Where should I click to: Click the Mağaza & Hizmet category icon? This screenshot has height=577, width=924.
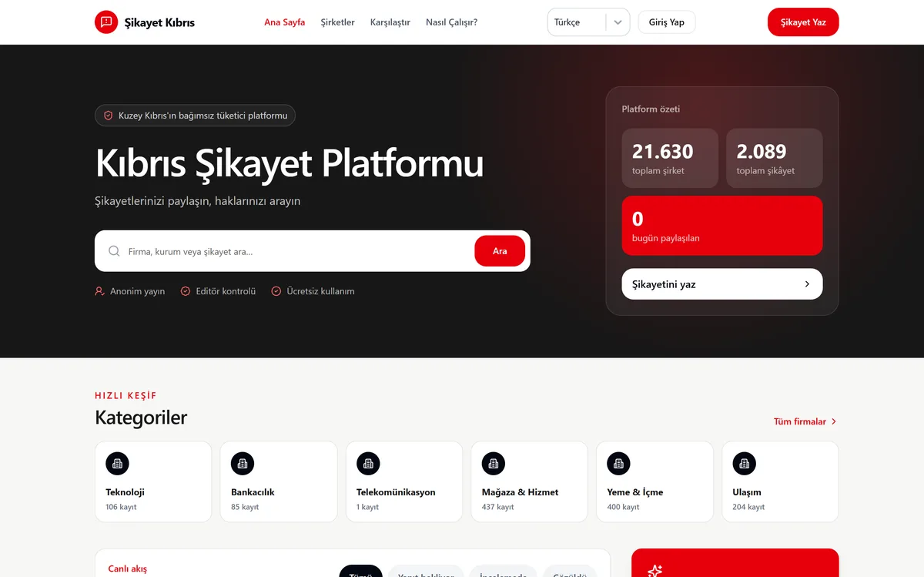click(x=494, y=463)
